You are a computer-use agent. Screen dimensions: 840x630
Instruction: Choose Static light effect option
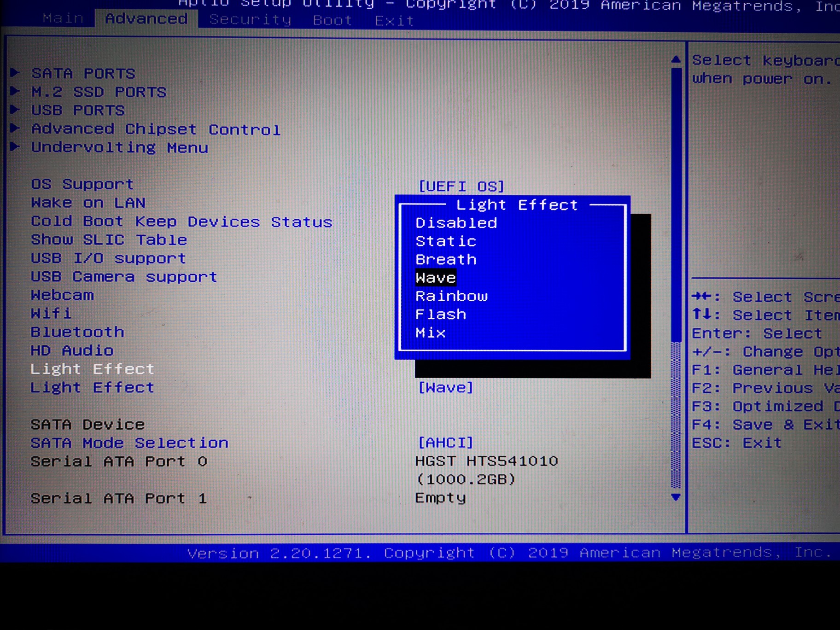point(446,241)
